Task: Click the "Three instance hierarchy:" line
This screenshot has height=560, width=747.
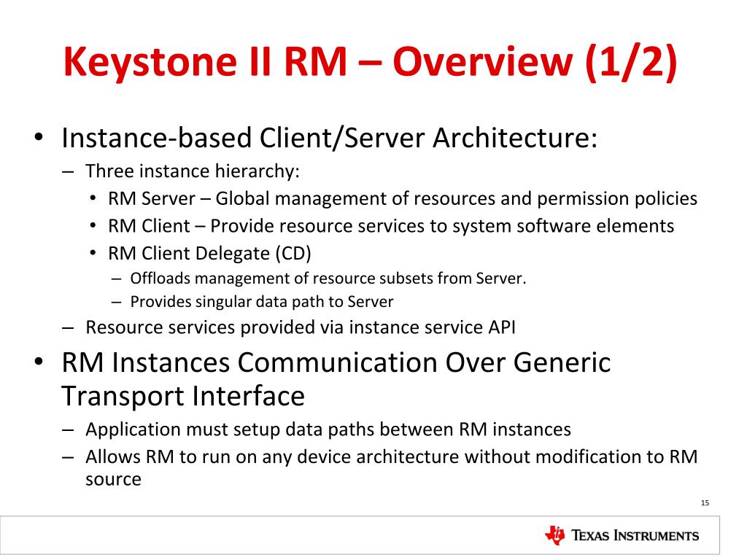Action: coord(193,171)
